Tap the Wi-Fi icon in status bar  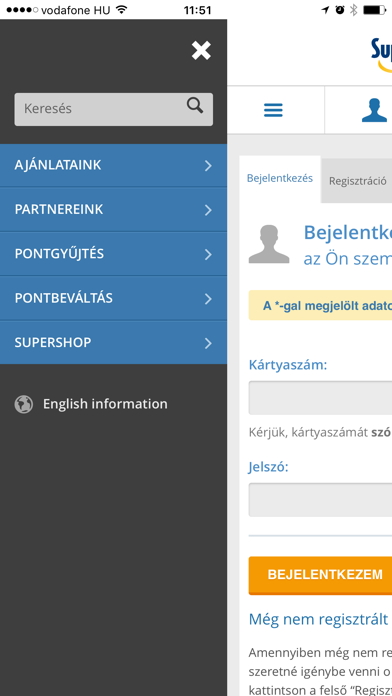click(121, 10)
